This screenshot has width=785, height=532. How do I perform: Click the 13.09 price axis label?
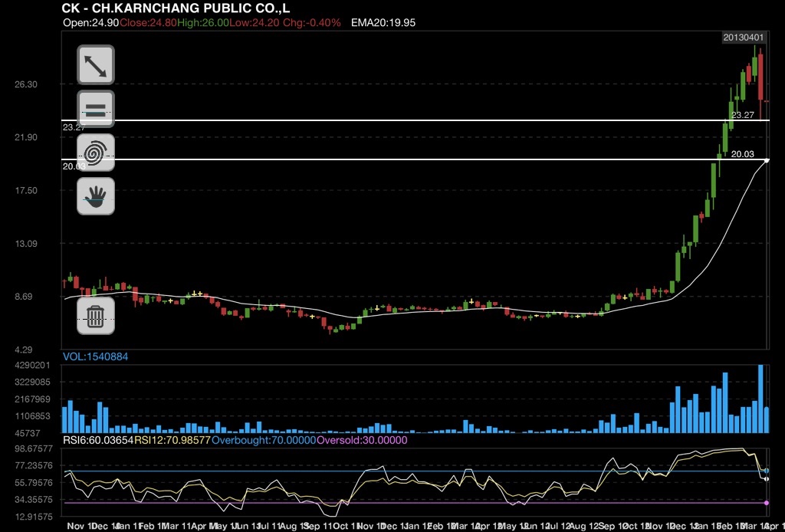click(26, 244)
